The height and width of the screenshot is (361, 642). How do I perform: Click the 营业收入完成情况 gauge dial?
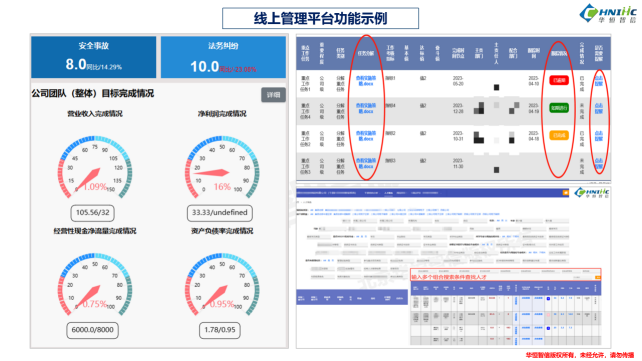pos(95,167)
